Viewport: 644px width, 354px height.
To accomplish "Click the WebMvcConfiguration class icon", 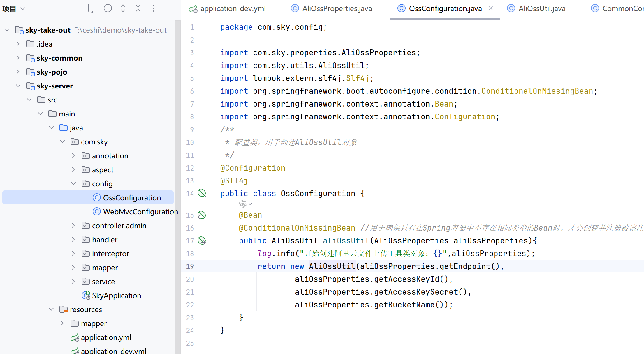I will tap(97, 211).
